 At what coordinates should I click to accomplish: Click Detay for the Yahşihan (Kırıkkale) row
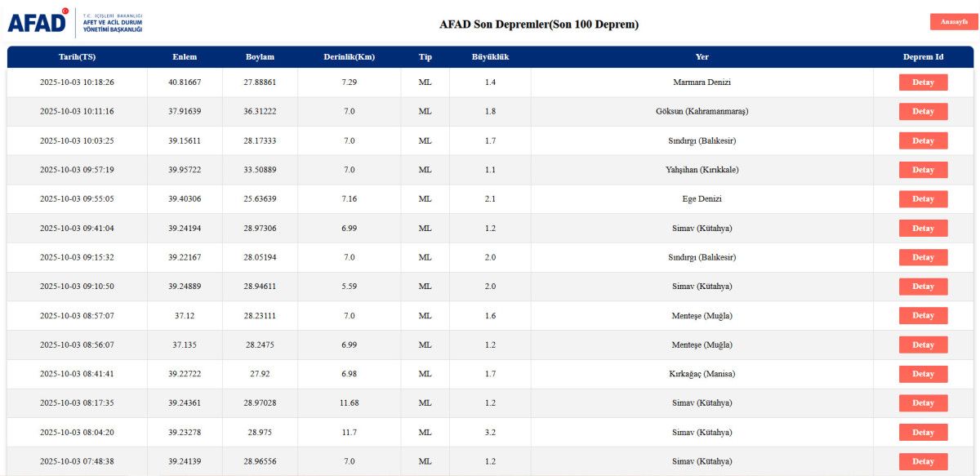[x=923, y=170]
